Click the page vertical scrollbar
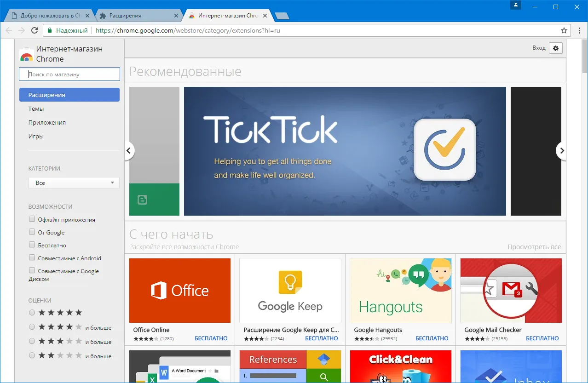 585,55
